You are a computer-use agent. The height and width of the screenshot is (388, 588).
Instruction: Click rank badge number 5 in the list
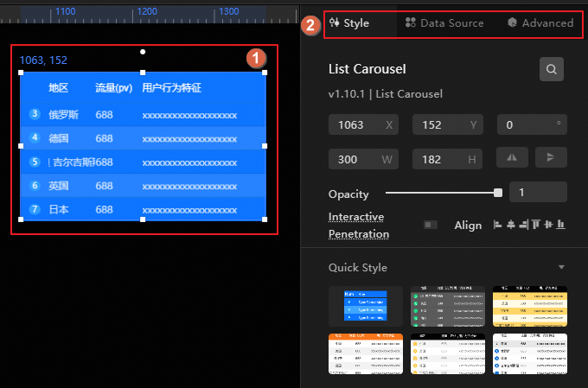click(x=35, y=162)
